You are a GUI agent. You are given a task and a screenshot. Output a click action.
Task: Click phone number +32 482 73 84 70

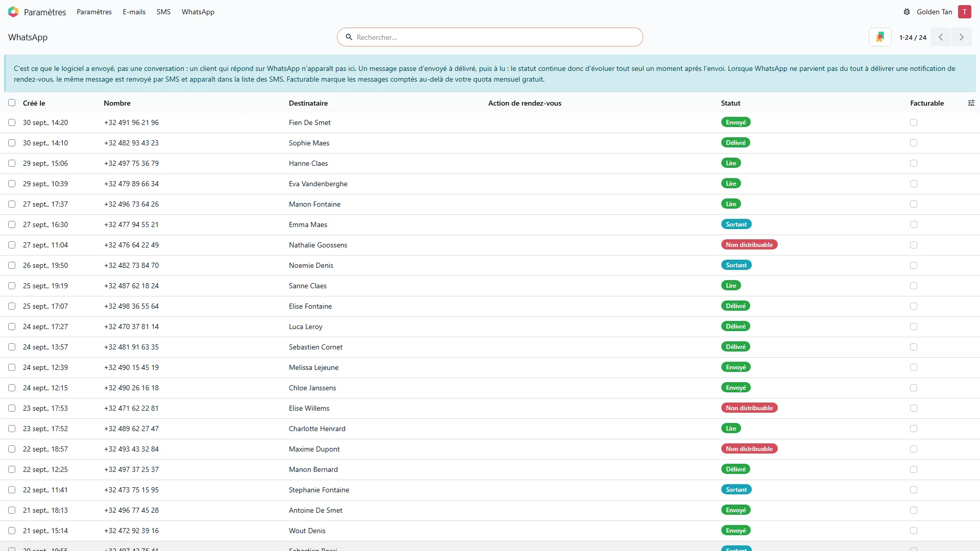(131, 265)
